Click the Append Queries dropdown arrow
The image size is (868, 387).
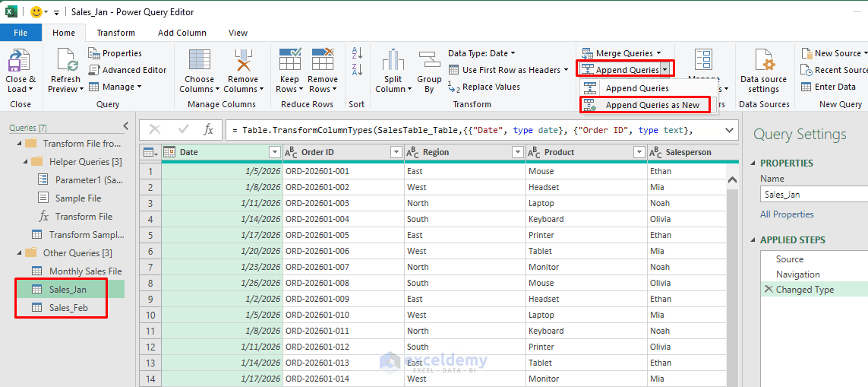tap(664, 70)
